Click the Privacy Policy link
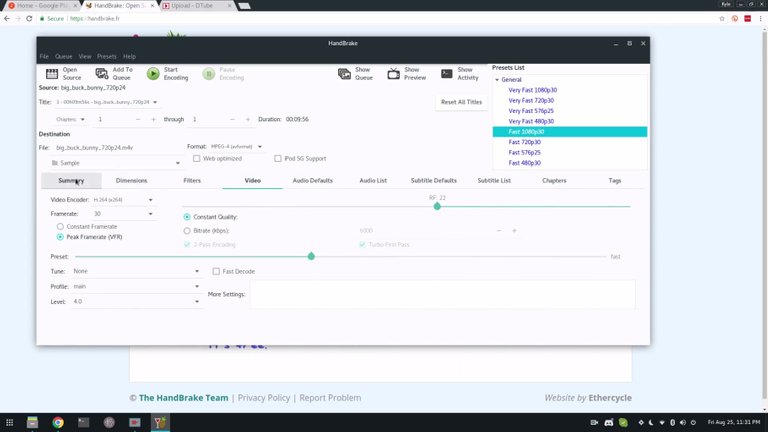This screenshot has height=432, width=768. [x=264, y=398]
